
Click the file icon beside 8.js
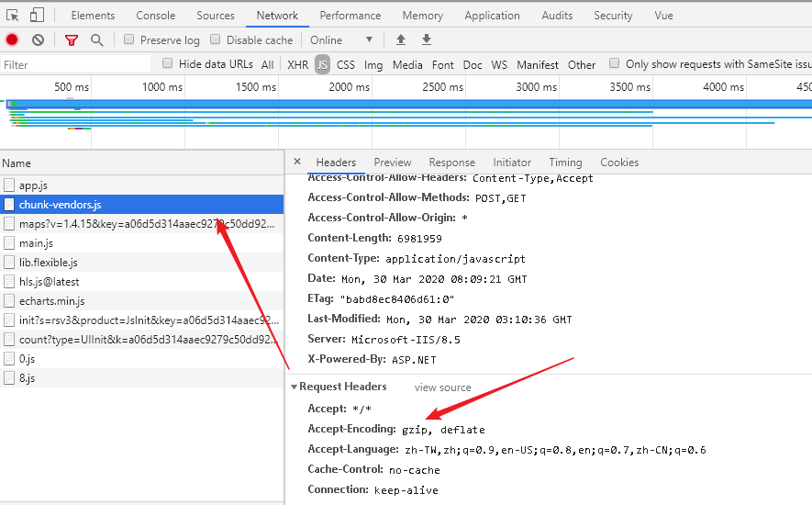(9, 378)
